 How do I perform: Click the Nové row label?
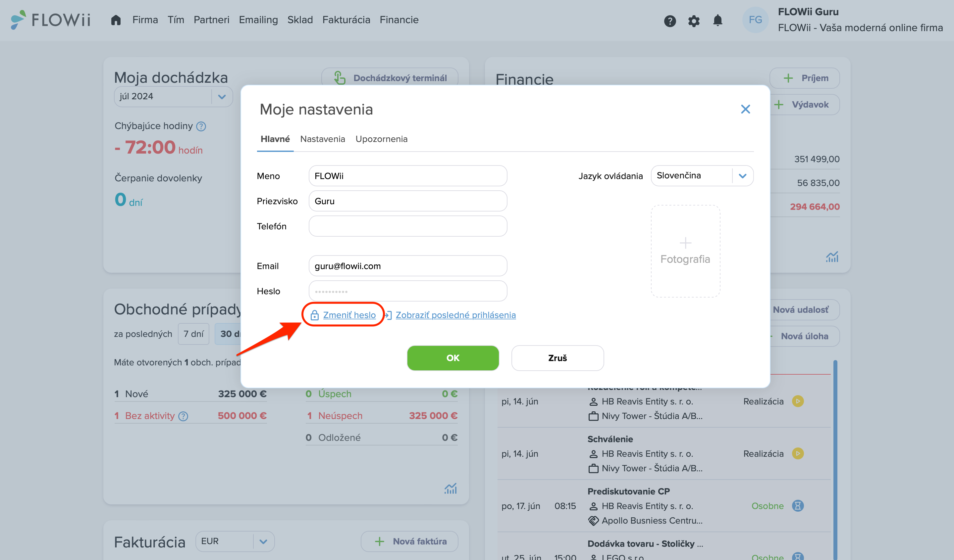[x=137, y=394]
